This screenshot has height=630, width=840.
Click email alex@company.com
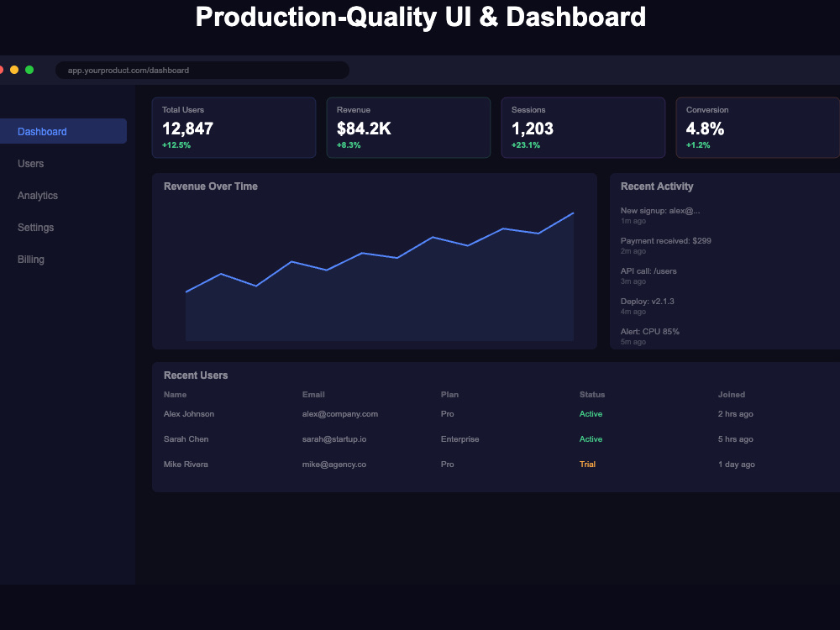point(339,414)
